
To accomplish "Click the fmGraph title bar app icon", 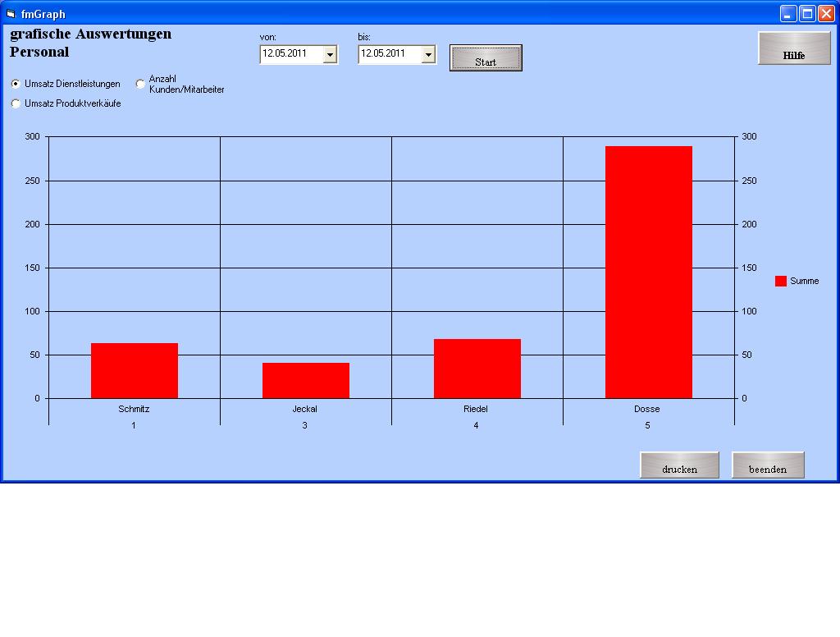I will click(11, 14).
